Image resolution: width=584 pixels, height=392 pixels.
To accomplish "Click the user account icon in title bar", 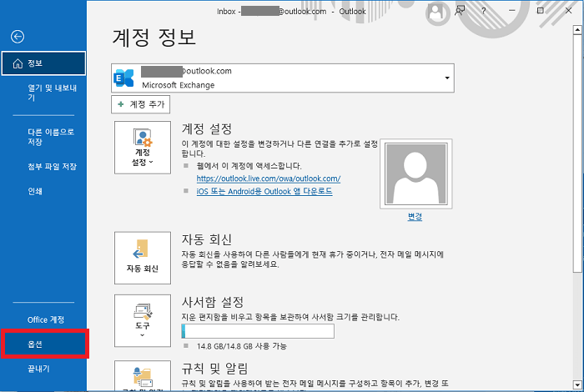I will pos(435,13).
